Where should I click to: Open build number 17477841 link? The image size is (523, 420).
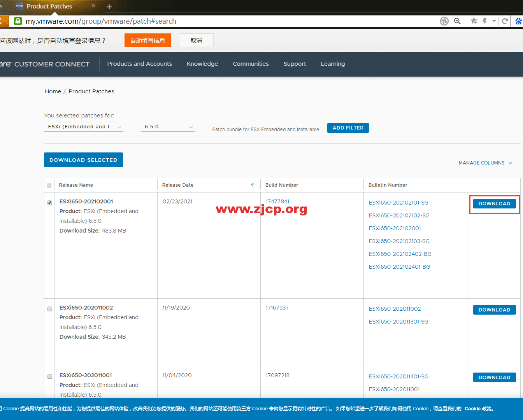pos(277,201)
